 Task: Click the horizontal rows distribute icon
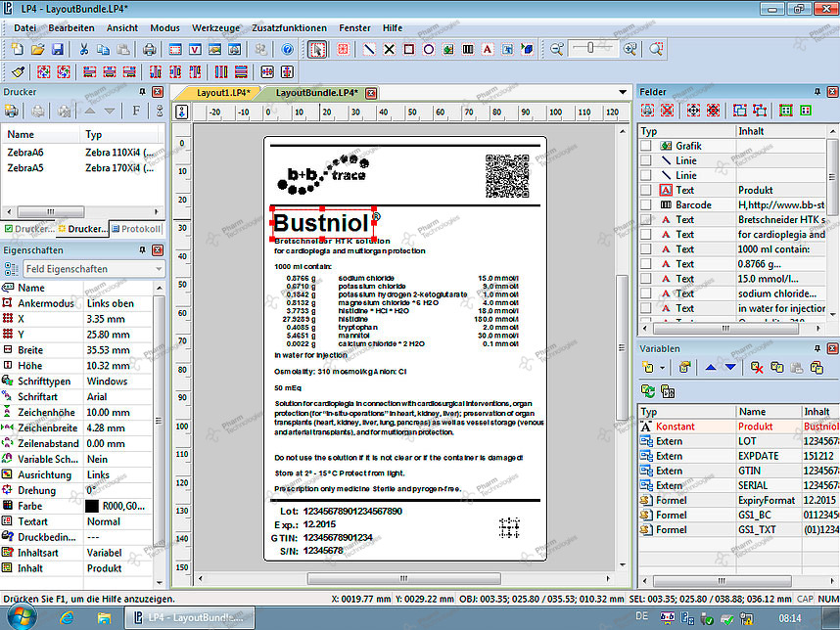pos(241,71)
